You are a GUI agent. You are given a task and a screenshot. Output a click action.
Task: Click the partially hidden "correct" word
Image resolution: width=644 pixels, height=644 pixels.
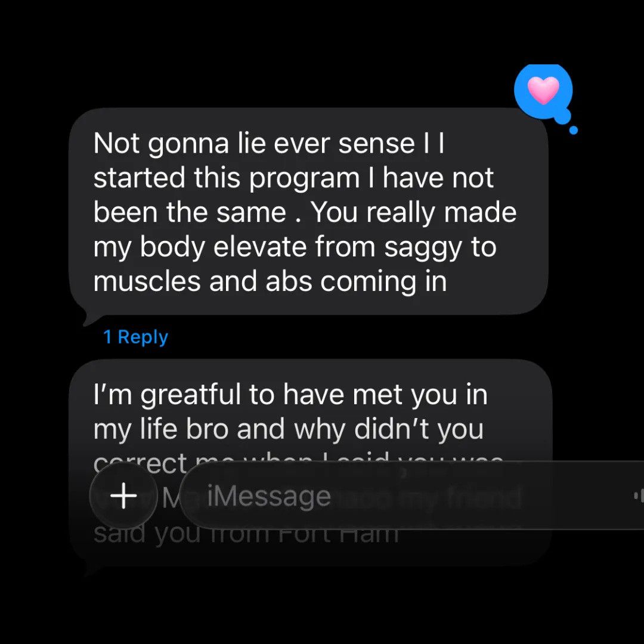pyautogui.click(x=141, y=463)
